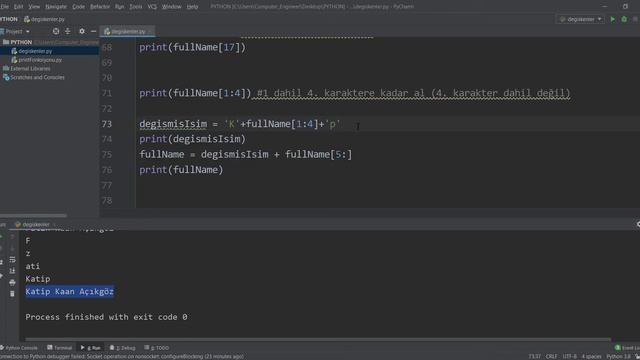
Task: Toggle soft-wrap icon in Run console
Action: [12, 260]
